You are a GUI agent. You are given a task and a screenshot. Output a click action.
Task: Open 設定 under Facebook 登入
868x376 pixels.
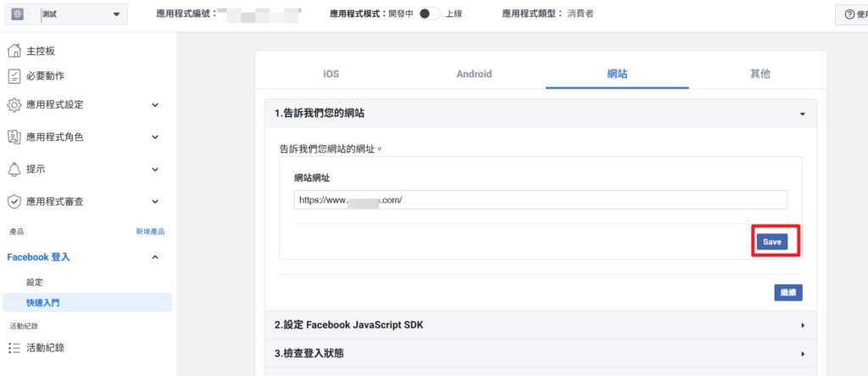[34, 283]
